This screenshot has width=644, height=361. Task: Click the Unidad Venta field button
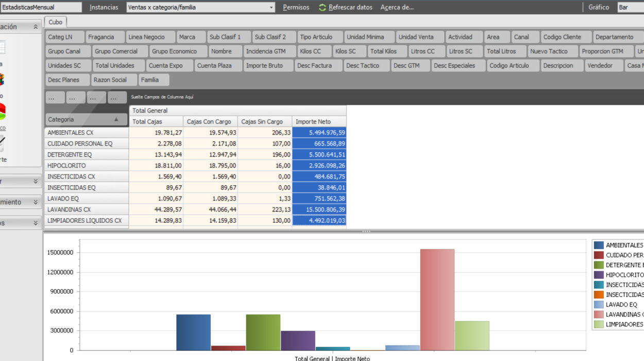[x=419, y=37]
